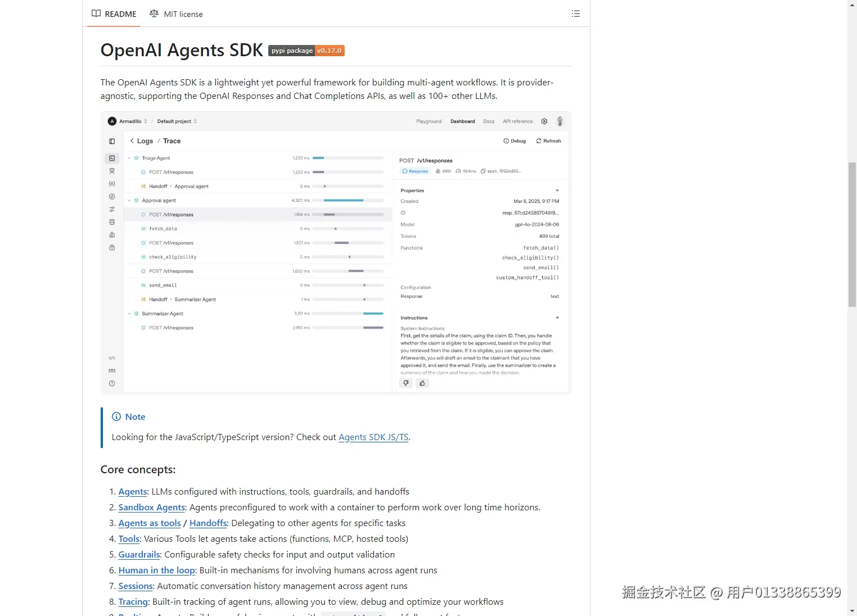
Task: Open the Agents SDK JS/TS link
Action: [373, 437]
